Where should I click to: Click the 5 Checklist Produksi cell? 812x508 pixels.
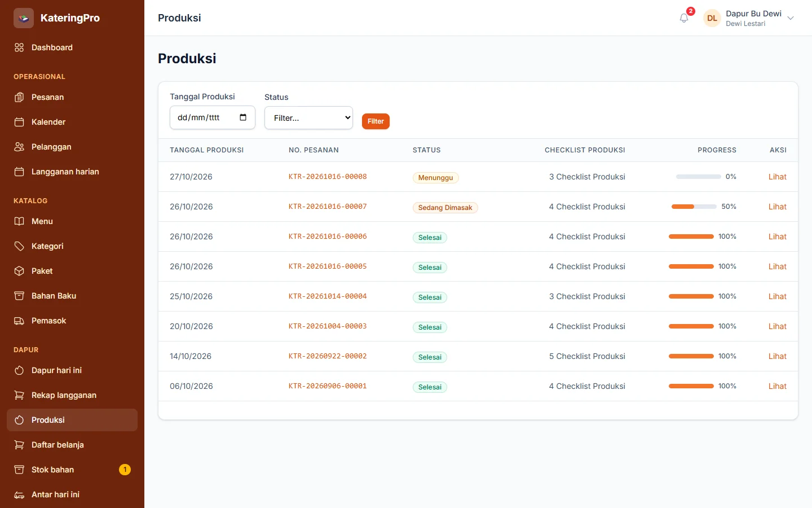[587, 356]
